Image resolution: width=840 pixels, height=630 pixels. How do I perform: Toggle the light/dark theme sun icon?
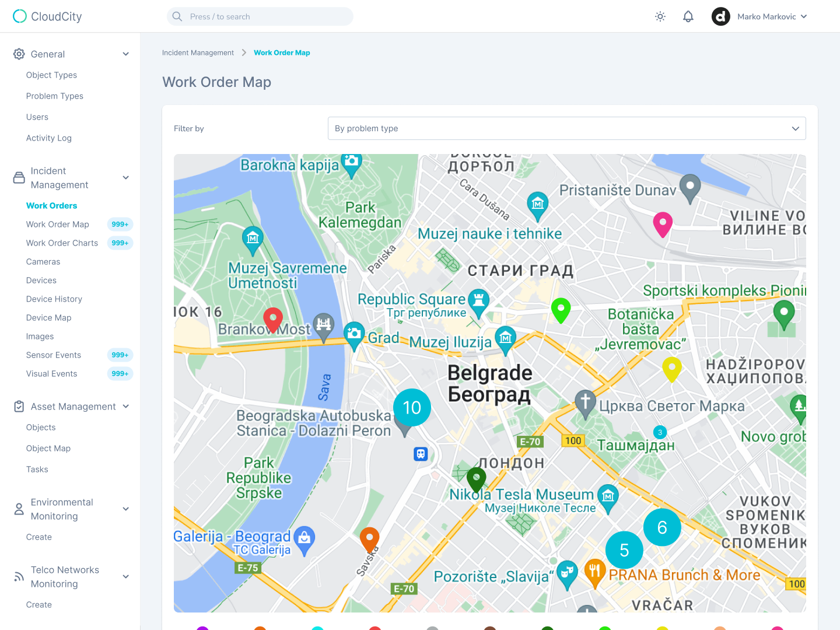pos(660,16)
